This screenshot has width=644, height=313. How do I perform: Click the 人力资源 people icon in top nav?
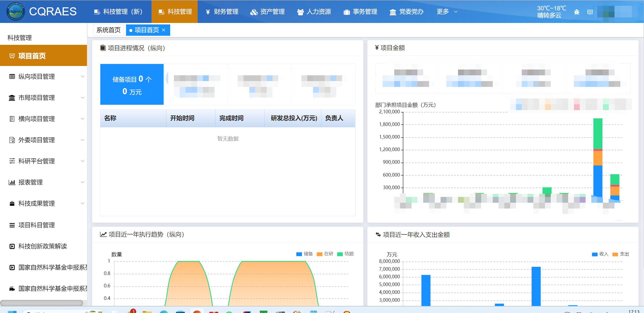[x=300, y=12]
